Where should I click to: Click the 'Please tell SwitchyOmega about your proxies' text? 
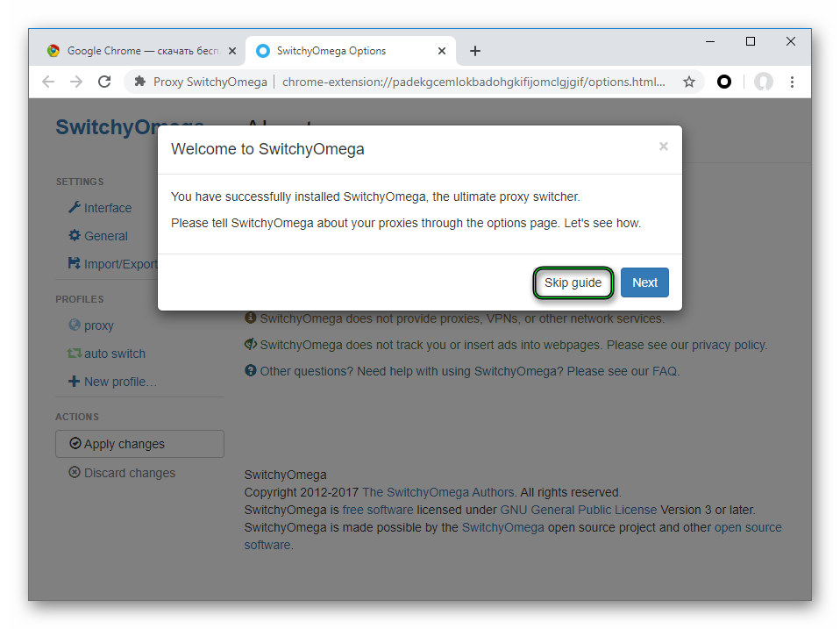406,223
